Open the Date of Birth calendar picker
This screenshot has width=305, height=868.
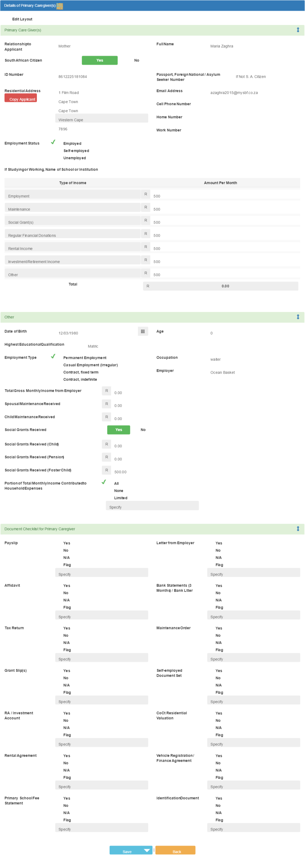pos(143,332)
